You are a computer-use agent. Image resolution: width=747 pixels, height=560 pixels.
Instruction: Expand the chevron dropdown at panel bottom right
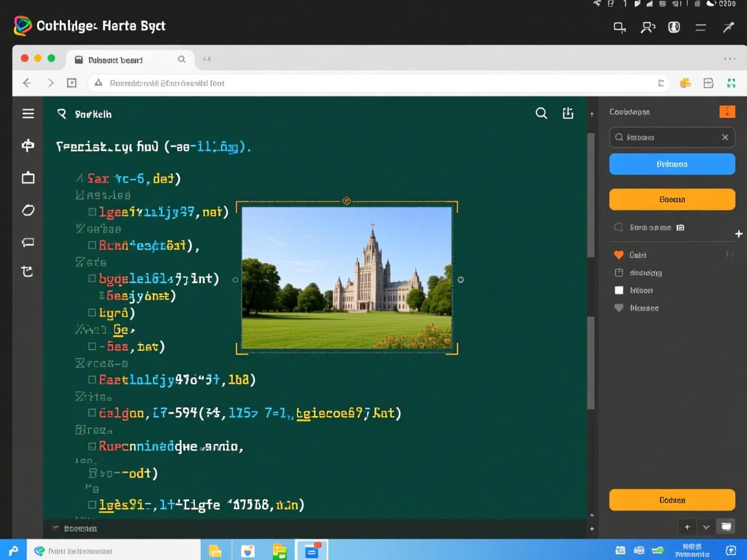(x=706, y=526)
